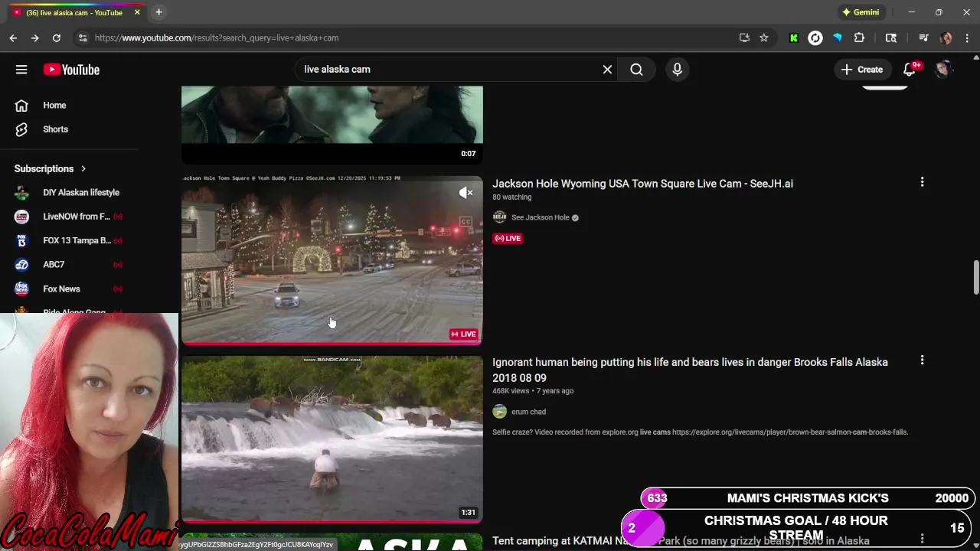Open the See Jackson Hole channel name
Image resolution: width=980 pixels, height=551 pixels.
[541, 217]
